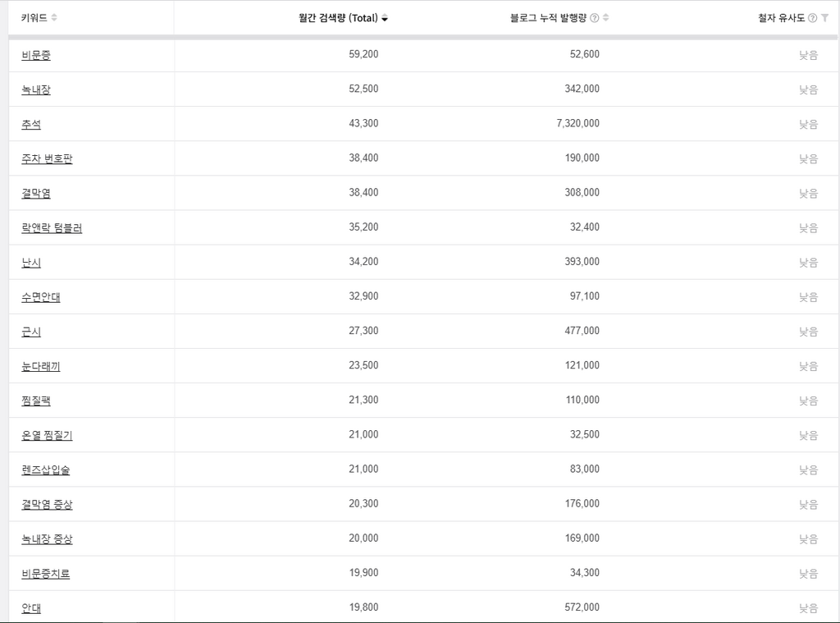Open keyword link 결막염
840x623 pixels.
coord(36,193)
